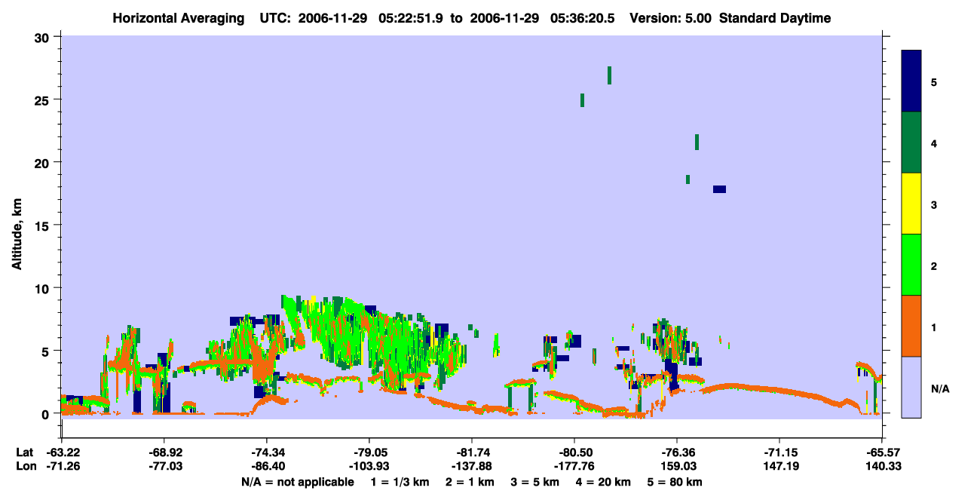The image size is (980, 503).
Task: Click longitude value -86.40
Action: coord(267,466)
